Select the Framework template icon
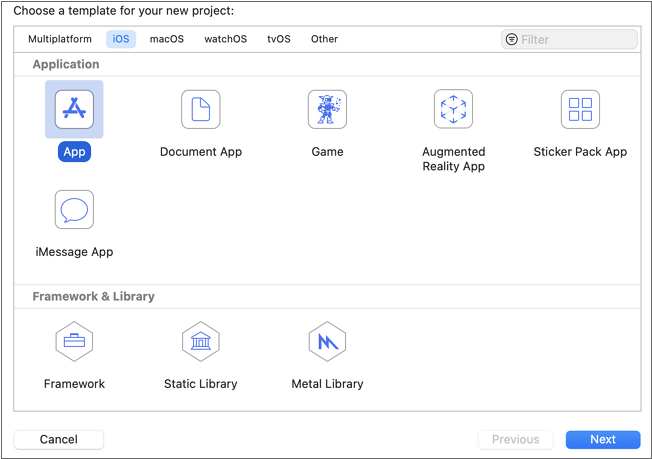 point(74,342)
